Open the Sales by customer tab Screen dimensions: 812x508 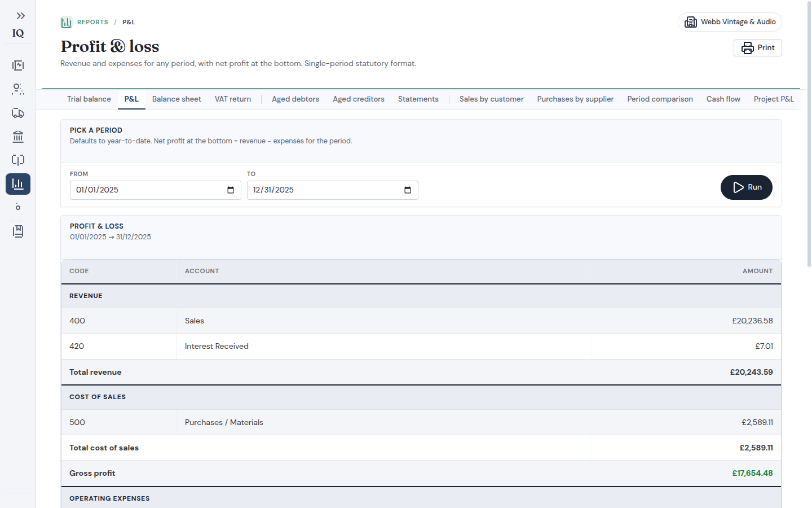tap(492, 99)
